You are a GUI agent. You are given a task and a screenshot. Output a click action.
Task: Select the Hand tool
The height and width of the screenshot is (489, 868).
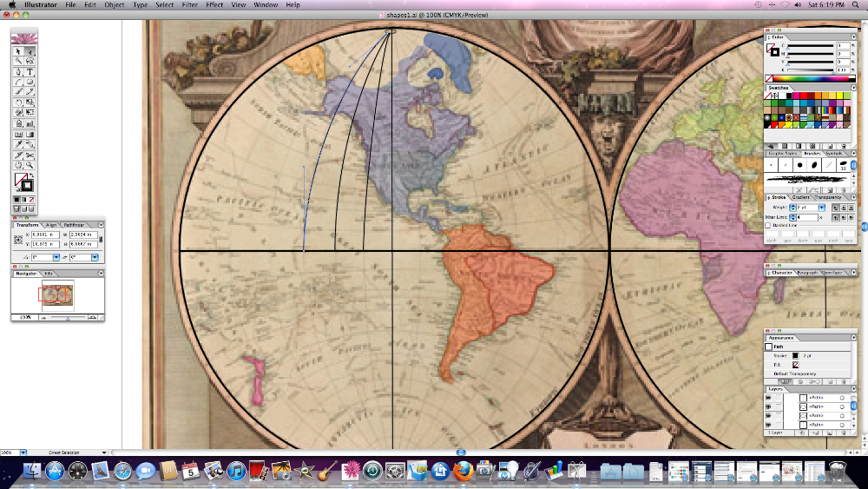coord(18,165)
